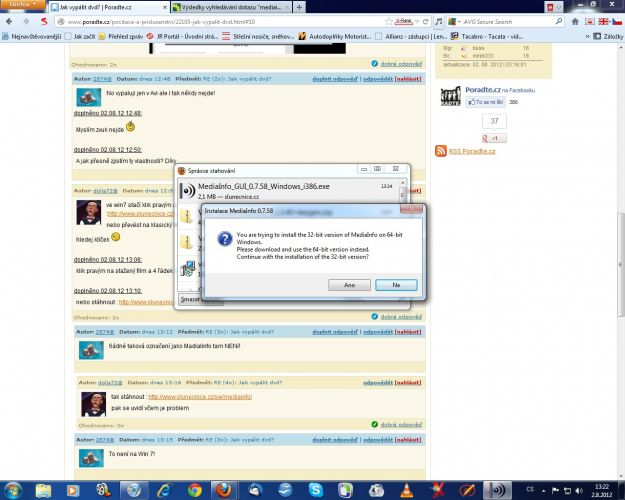Open Internet Explorer from the taskbar
Image resolution: width=625 pixels, height=500 pixels.
(164, 490)
